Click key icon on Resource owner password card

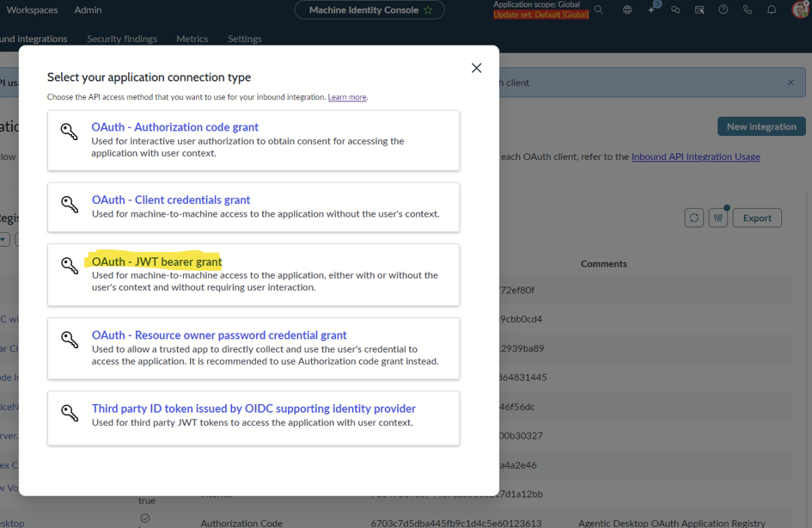click(x=70, y=339)
